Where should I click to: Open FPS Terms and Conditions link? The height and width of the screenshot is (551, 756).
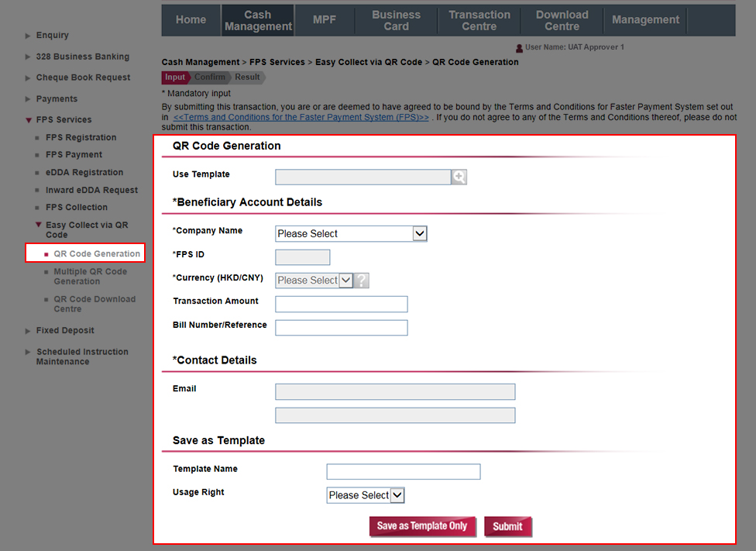[x=301, y=117]
